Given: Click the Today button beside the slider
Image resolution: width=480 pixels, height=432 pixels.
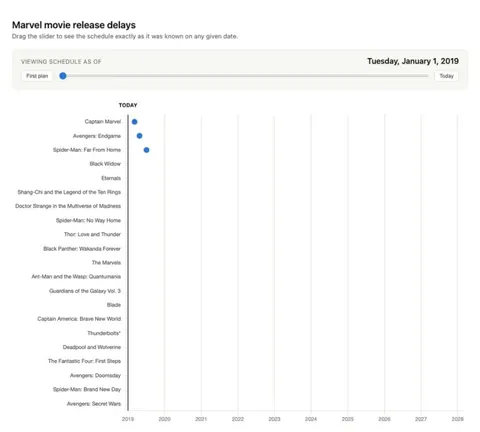Looking at the screenshot, I should 446,76.
